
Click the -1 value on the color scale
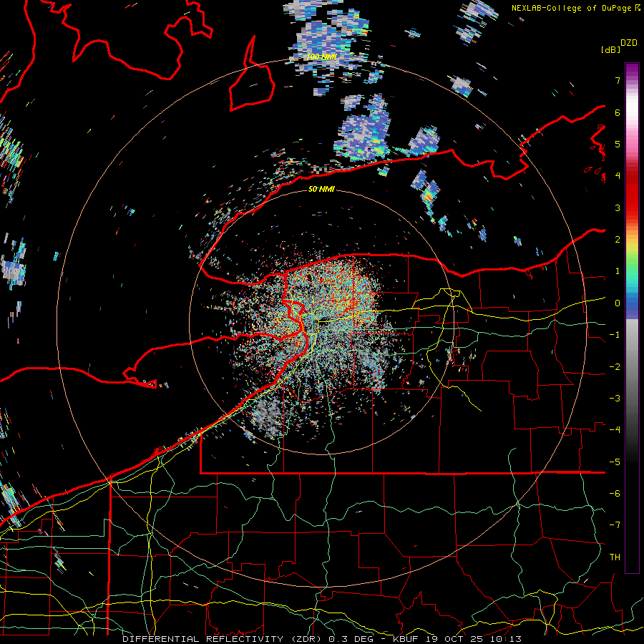(615, 335)
